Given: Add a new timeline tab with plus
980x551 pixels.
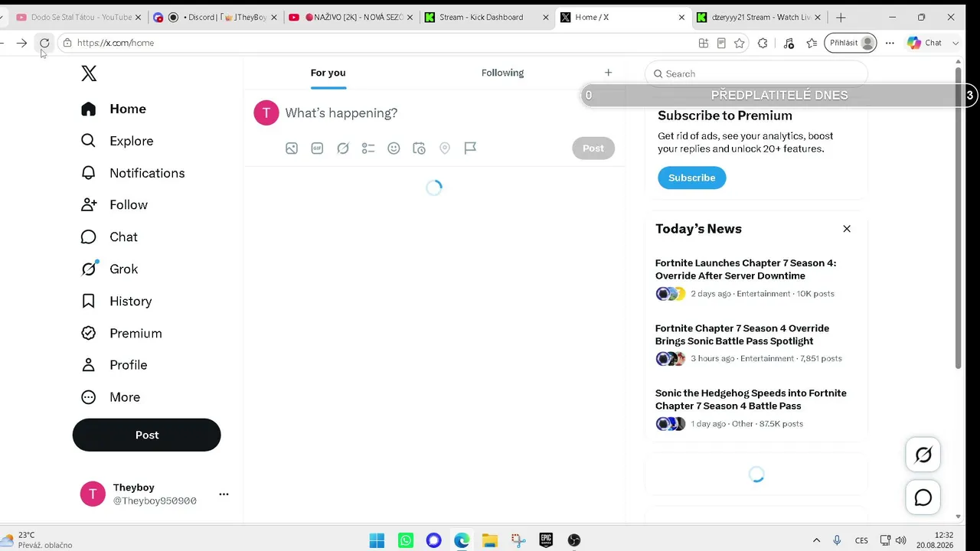Looking at the screenshot, I should click(x=608, y=73).
